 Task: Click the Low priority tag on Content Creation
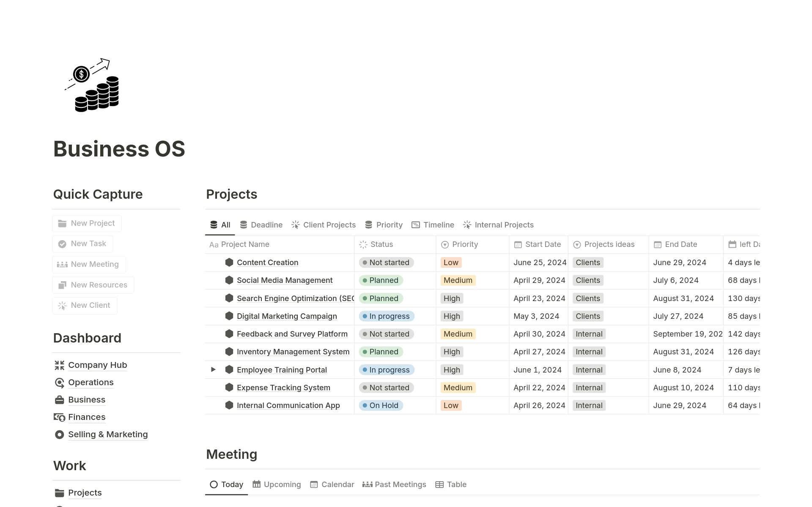coord(451,263)
